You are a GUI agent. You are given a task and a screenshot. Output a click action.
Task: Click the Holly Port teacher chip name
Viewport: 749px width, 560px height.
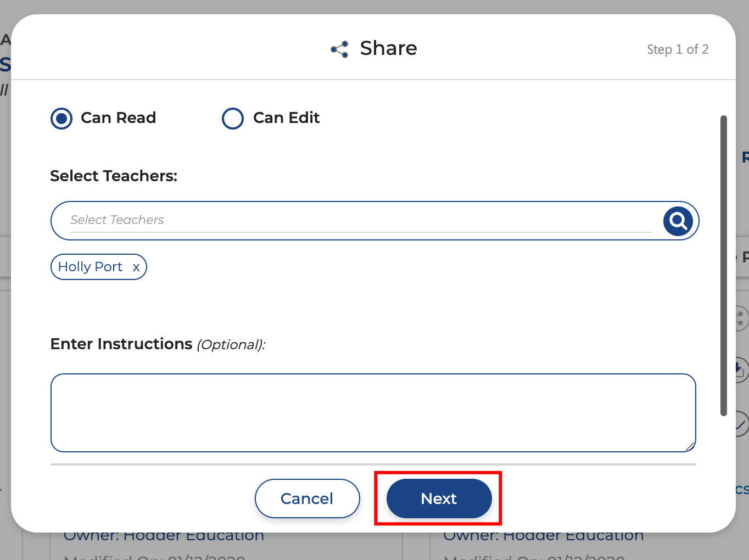(91, 267)
